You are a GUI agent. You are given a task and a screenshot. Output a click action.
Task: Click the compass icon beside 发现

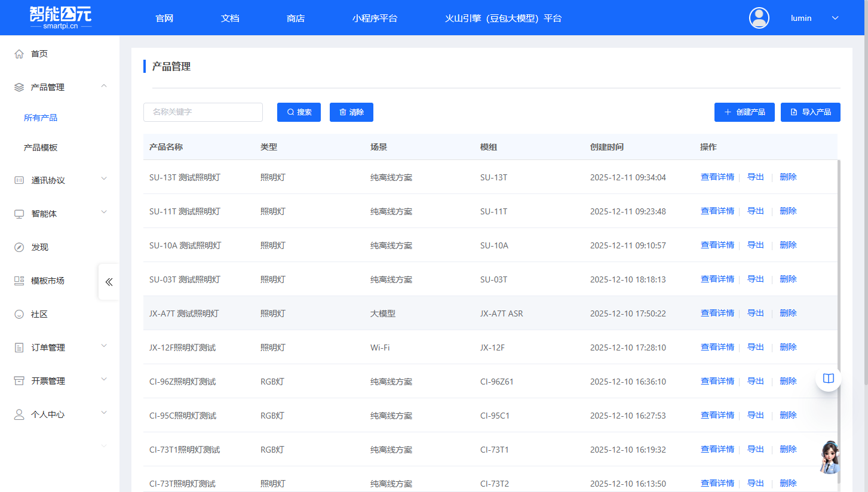[x=19, y=247]
